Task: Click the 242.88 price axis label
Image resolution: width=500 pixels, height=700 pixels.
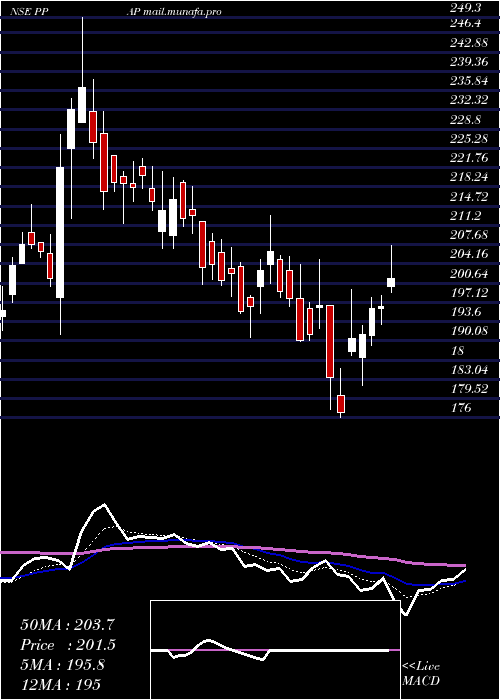Action: tap(469, 42)
